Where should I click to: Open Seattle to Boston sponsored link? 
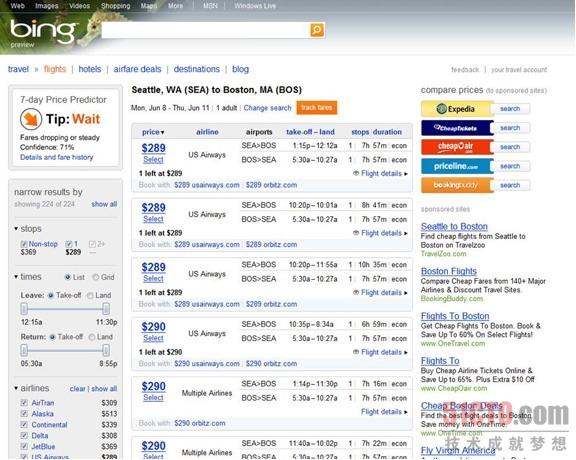[x=454, y=226]
